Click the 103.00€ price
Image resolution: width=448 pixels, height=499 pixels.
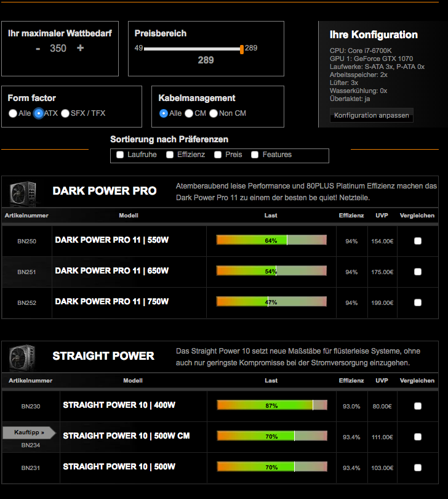click(382, 468)
